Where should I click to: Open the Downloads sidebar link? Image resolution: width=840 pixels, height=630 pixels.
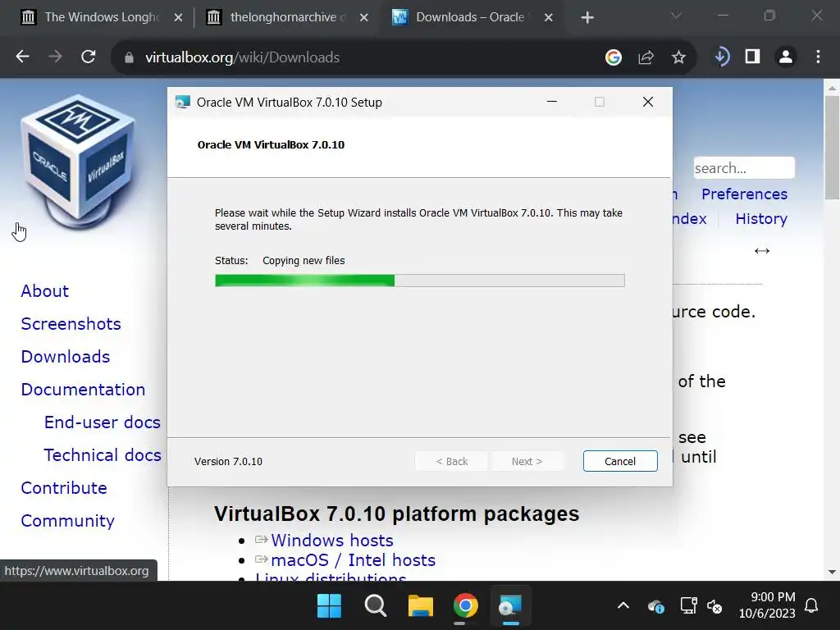point(66,356)
